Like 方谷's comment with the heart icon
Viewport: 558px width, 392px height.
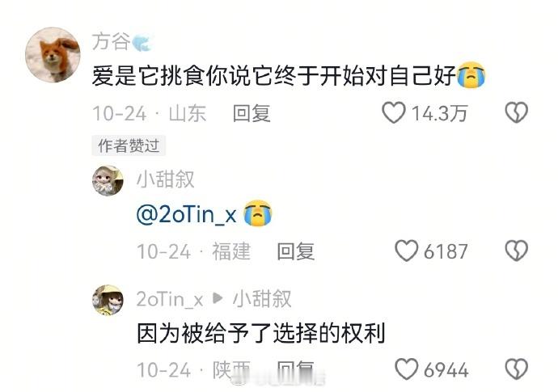tap(394, 113)
